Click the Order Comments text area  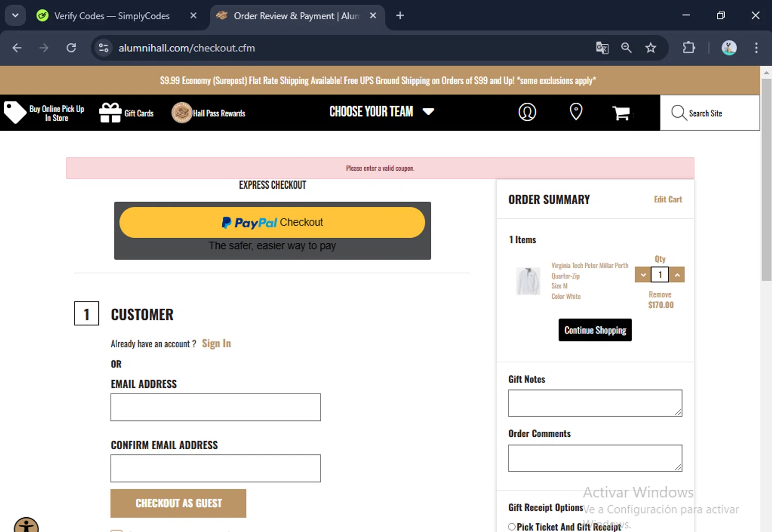point(595,458)
